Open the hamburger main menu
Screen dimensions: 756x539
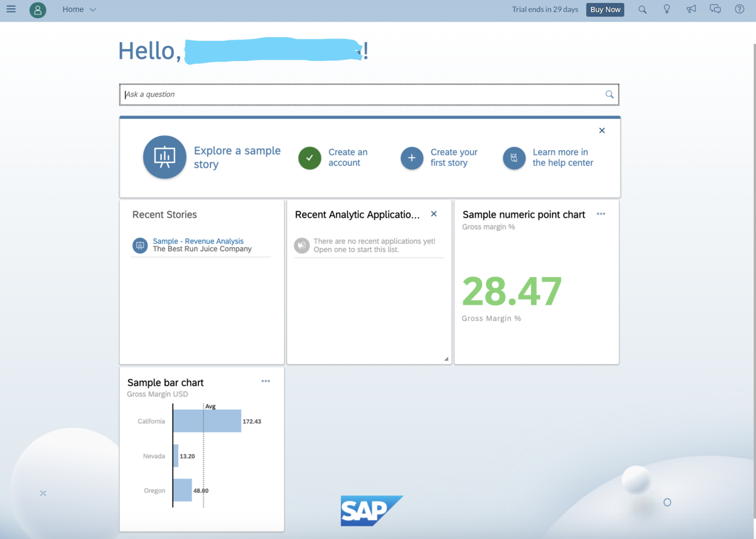tap(11, 9)
